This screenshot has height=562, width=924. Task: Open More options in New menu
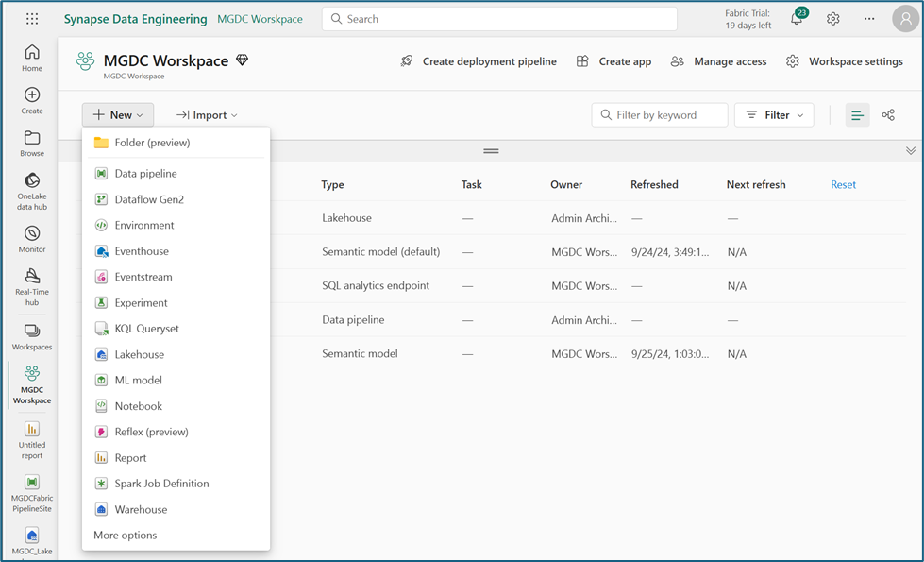click(125, 536)
